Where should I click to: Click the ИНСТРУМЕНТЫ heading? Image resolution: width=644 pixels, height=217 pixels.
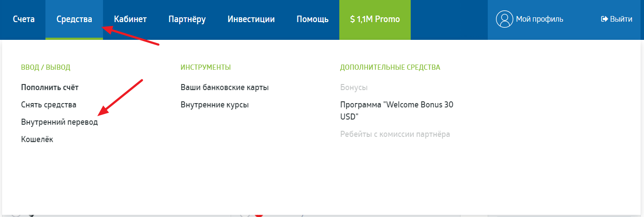[x=206, y=68]
